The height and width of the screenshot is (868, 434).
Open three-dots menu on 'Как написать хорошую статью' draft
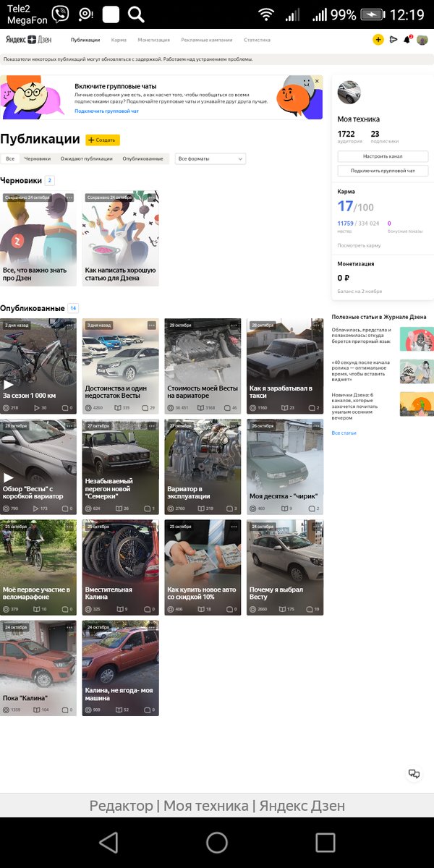click(152, 197)
